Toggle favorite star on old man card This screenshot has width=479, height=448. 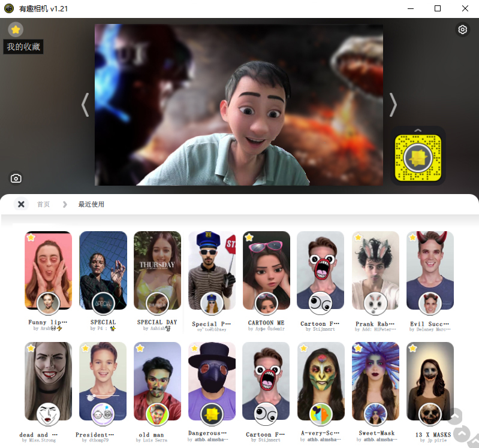click(x=140, y=348)
